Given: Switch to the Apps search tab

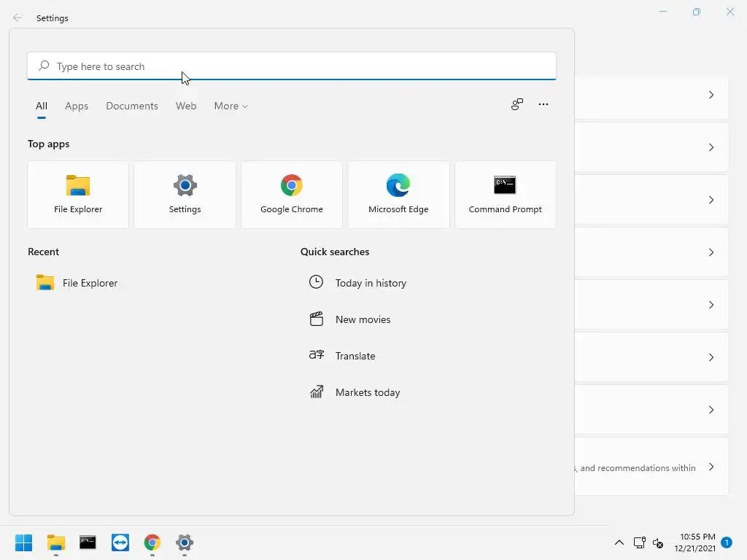Looking at the screenshot, I should 77,106.
